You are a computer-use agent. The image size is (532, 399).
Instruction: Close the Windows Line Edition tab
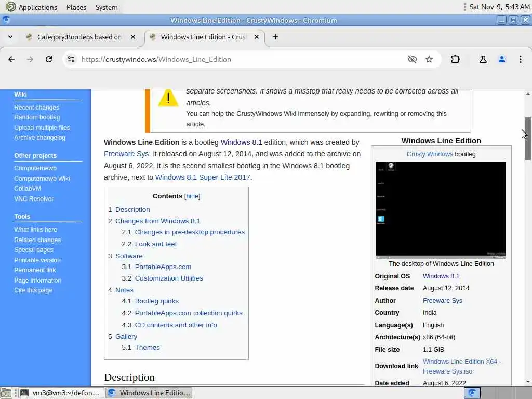pyautogui.click(x=257, y=37)
